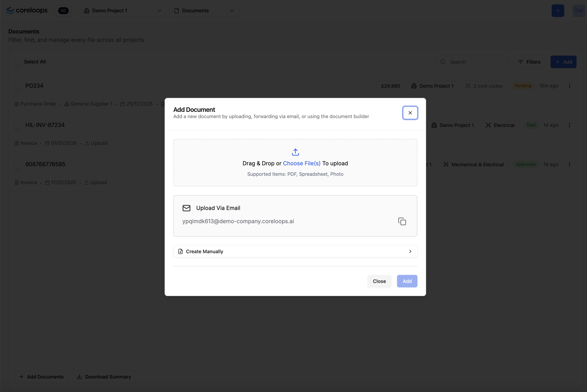Expand the Create Manually option
This screenshot has width=587, height=392.
pos(295,251)
